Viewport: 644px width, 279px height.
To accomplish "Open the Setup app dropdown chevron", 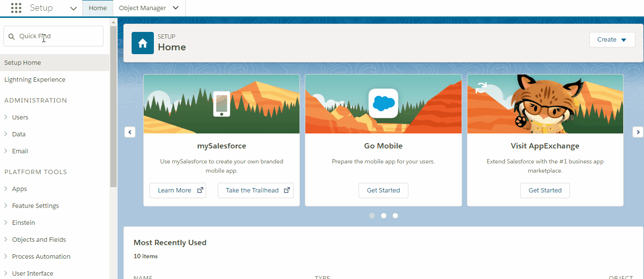I will tap(73, 9).
